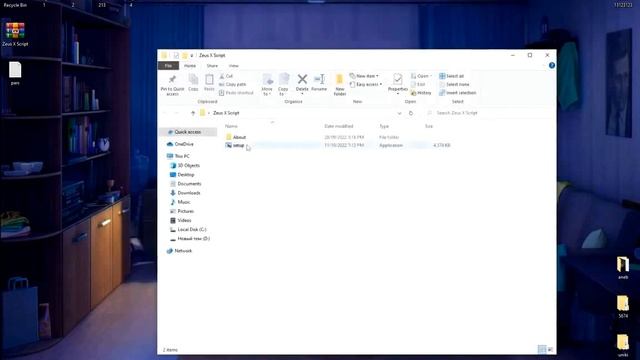Click Paste shortcut in Clipboard group
The image size is (640, 360).
pos(236,93)
